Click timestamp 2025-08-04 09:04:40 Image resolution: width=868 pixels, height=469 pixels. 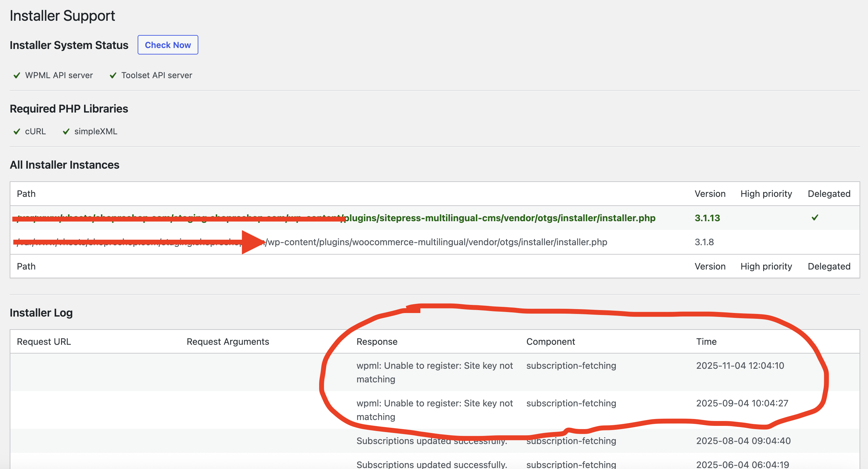[743, 441]
